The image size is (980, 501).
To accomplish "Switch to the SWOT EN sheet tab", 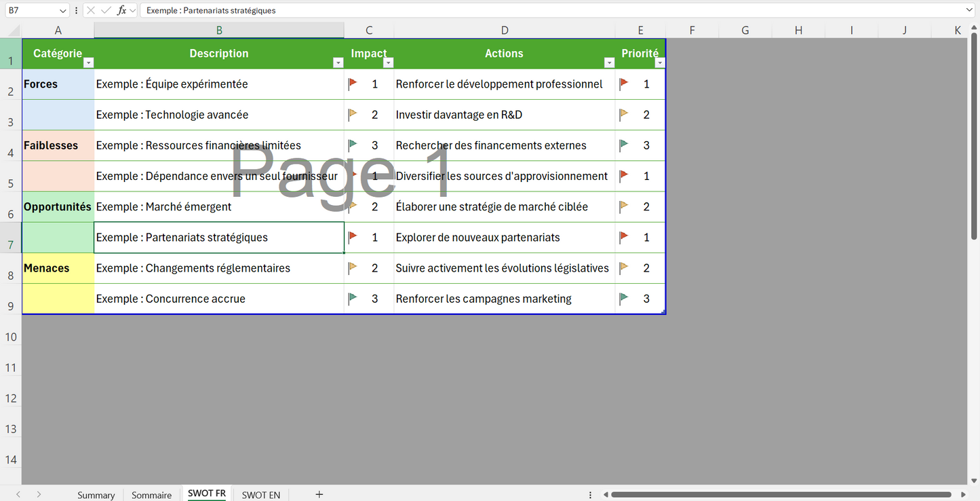I will [260, 495].
